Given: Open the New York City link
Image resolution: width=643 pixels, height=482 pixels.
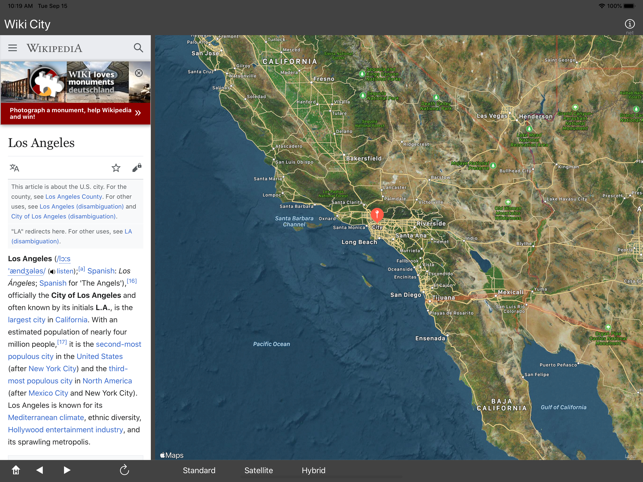Looking at the screenshot, I should click(52, 368).
